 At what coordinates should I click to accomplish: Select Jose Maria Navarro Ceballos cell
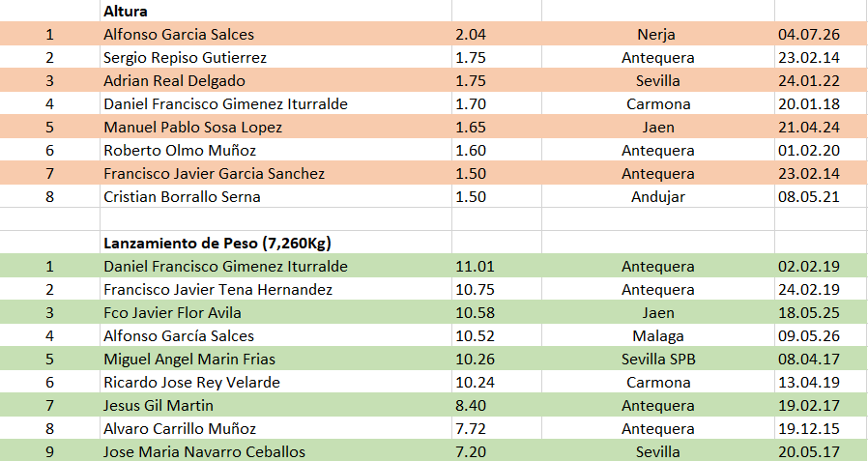(275, 451)
